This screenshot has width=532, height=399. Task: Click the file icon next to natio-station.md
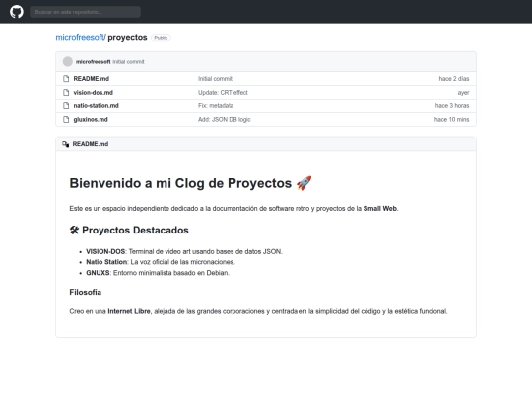pyautogui.click(x=66, y=105)
